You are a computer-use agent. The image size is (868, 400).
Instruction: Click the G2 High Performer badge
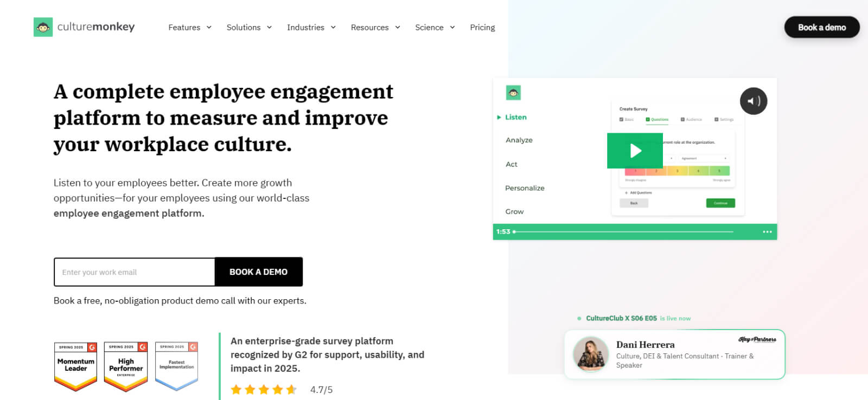click(x=126, y=366)
